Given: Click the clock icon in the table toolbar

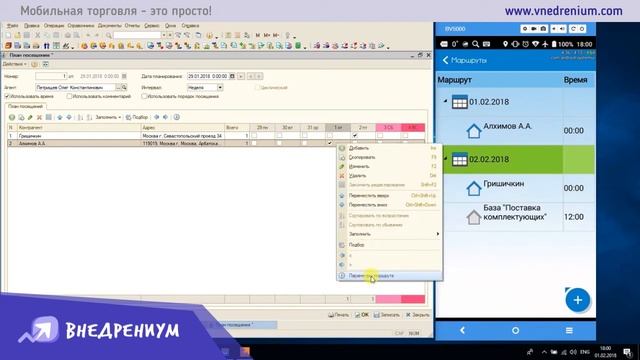Looking at the screenshot, I should 176,117.
